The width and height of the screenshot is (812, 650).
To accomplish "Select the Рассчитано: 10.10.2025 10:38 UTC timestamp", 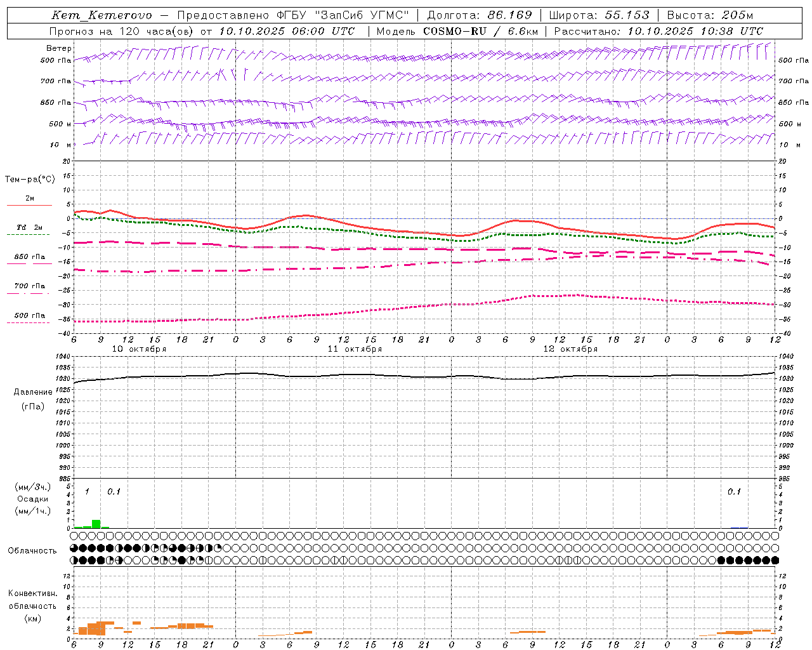I will (658, 31).
